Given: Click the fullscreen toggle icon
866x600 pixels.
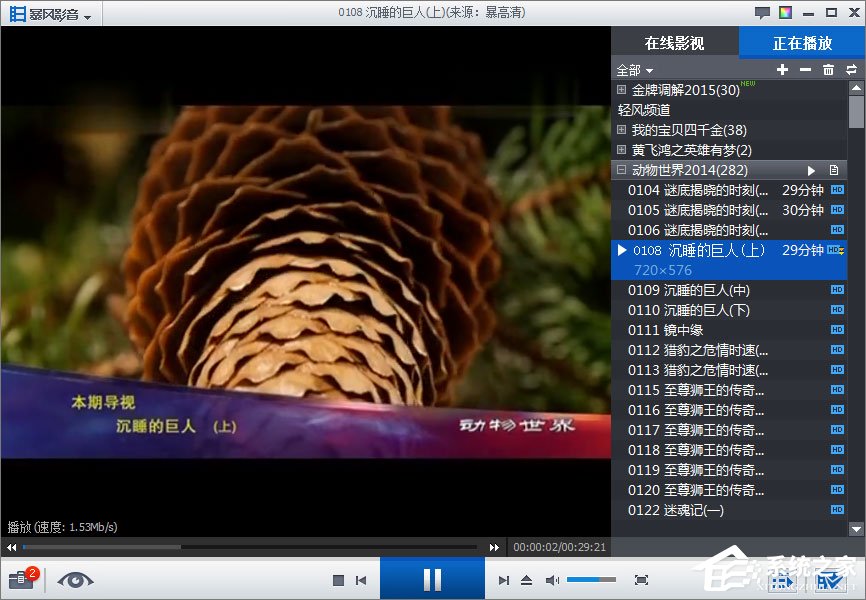Looking at the screenshot, I should tap(640, 579).
